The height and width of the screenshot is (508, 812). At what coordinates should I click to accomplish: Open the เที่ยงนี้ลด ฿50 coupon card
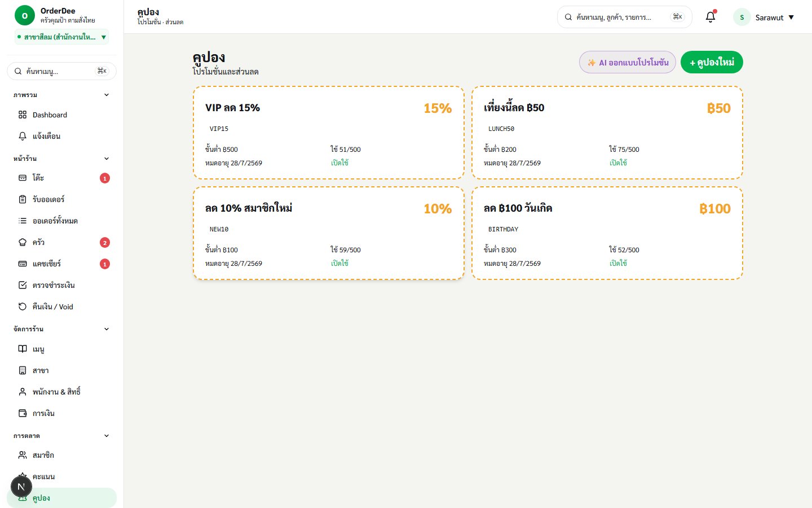(x=607, y=133)
